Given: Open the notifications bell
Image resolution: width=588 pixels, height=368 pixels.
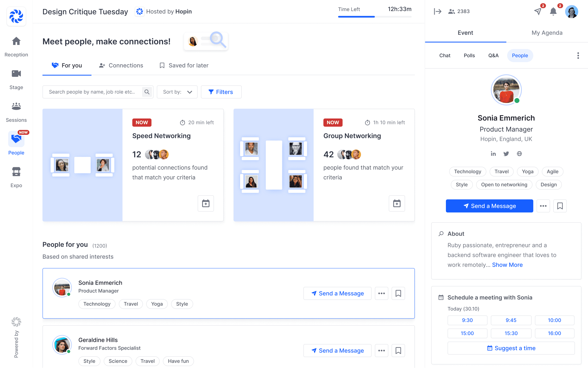Looking at the screenshot, I should tap(553, 11).
